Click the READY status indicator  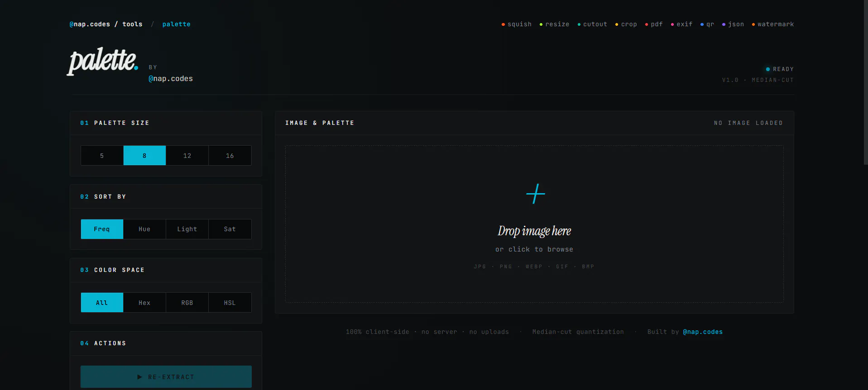click(x=780, y=69)
